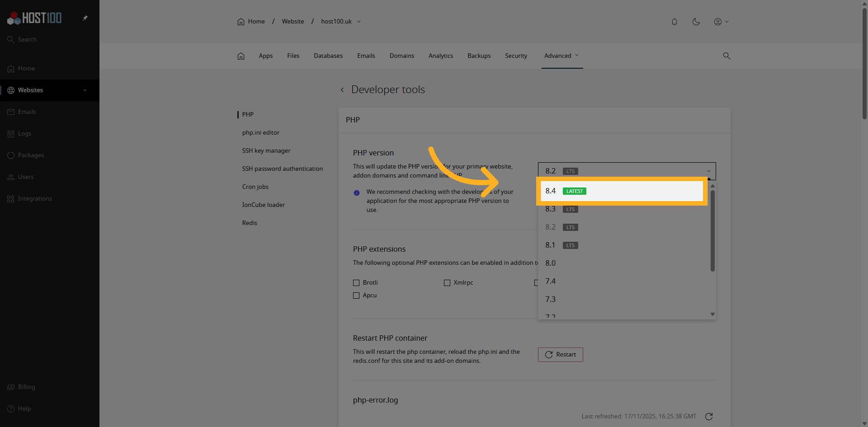Click dropdown list scroll-down arrow
868x427 pixels.
pos(712,314)
